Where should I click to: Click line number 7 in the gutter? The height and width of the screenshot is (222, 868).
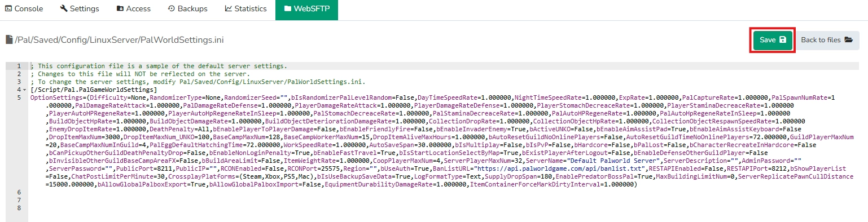point(19,200)
